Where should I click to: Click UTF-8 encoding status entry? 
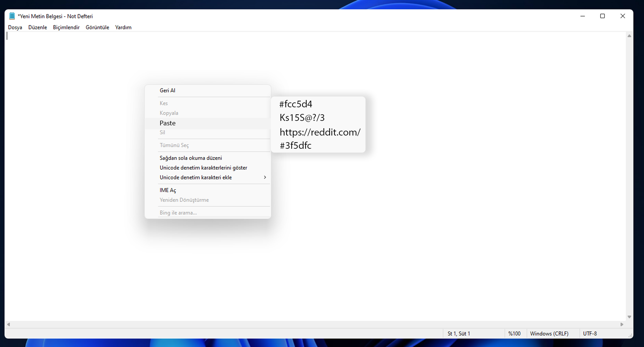click(x=590, y=333)
